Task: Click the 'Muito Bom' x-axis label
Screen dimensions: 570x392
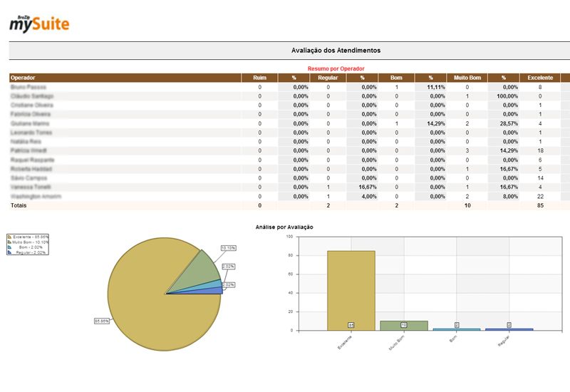Action: [397, 343]
